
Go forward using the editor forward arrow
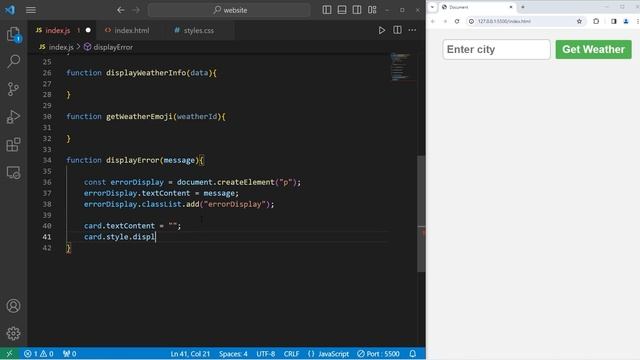(136, 10)
